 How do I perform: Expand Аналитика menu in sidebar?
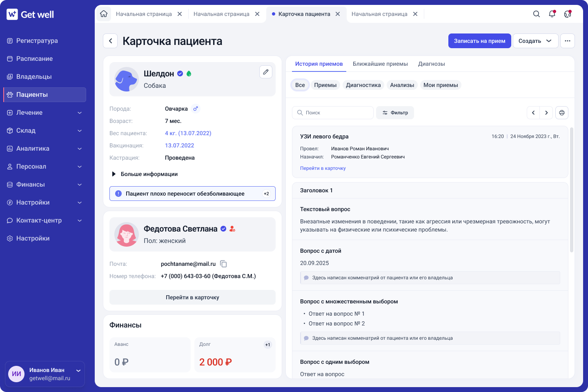45,149
